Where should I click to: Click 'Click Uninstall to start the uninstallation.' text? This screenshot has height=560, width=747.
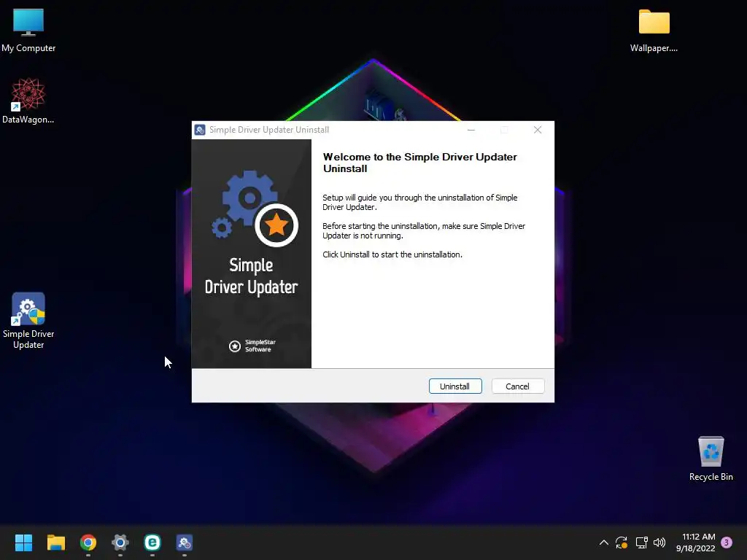392,254
